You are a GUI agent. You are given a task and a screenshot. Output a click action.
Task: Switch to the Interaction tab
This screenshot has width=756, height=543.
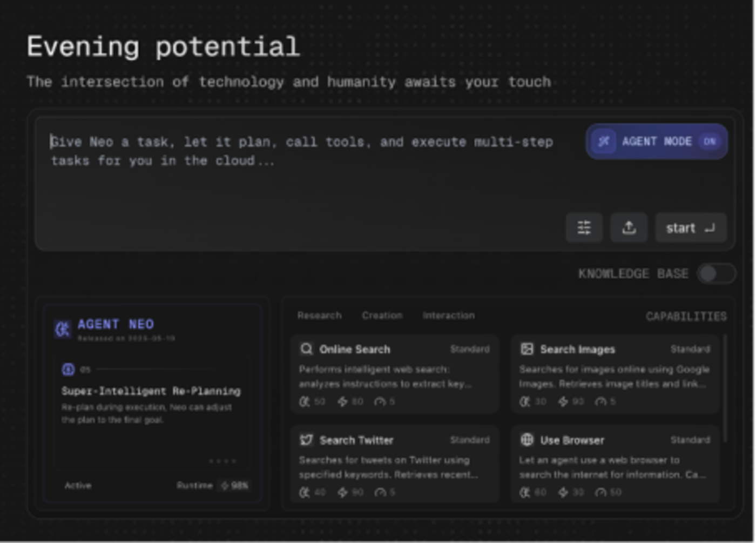tap(448, 316)
